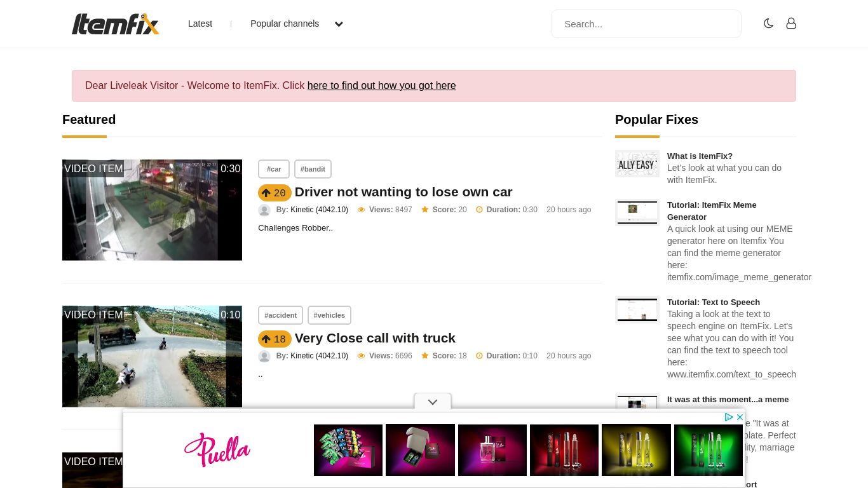Click 'Views: 6696' on truck video
The image size is (868, 488).
tap(390, 356)
